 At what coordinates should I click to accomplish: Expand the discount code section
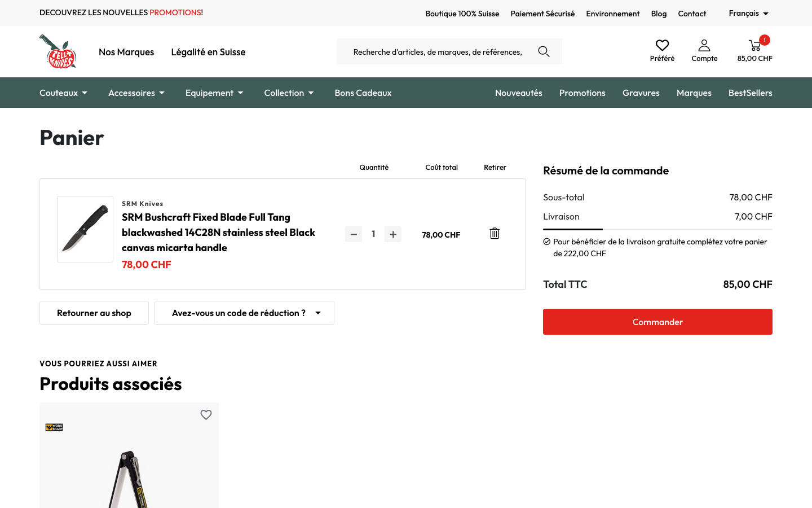click(244, 313)
